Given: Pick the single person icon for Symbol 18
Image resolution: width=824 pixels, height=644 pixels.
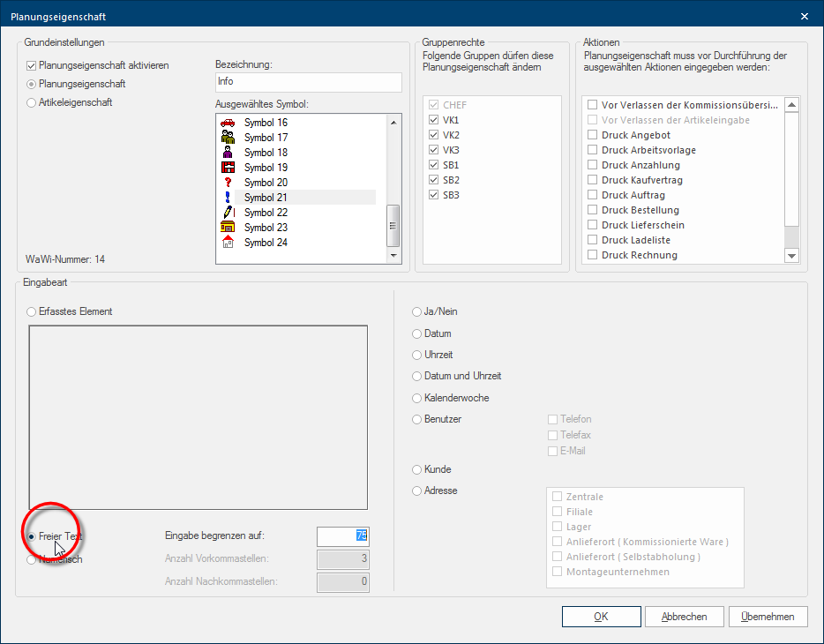Looking at the screenshot, I should [x=228, y=153].
